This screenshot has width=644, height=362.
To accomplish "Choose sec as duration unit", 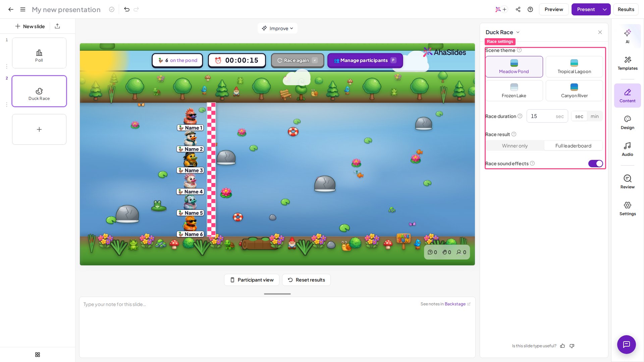I will [579, 116].
